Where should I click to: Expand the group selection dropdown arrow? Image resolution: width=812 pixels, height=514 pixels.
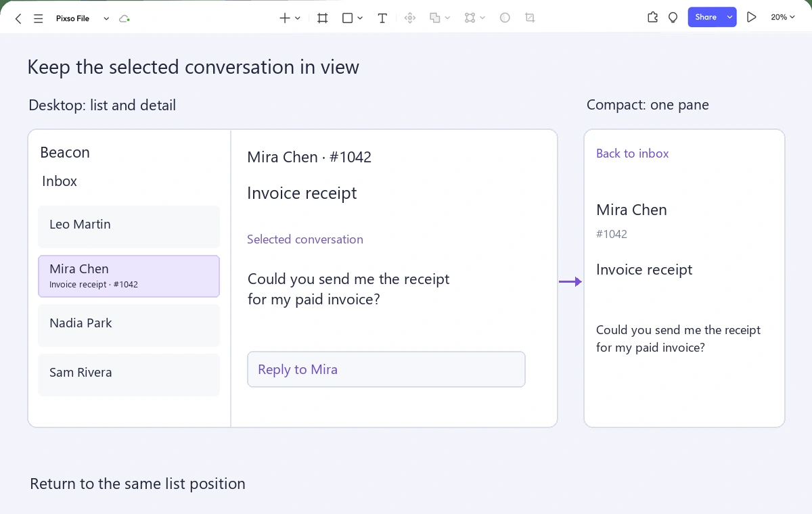482,18
